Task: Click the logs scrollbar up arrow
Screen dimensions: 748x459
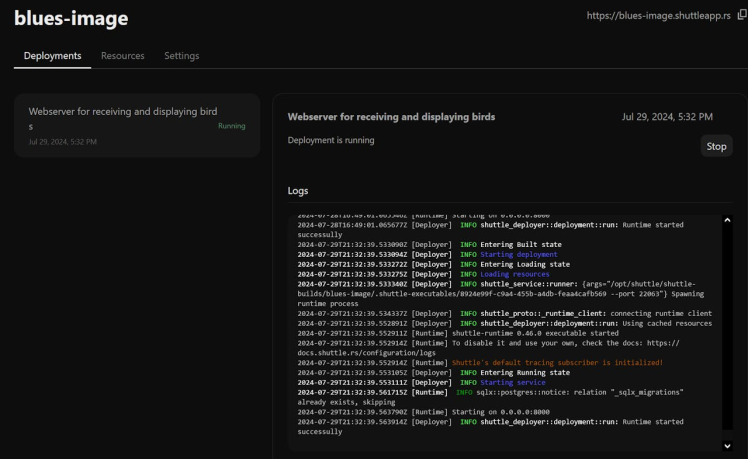Action: click(x=727, y=220)
